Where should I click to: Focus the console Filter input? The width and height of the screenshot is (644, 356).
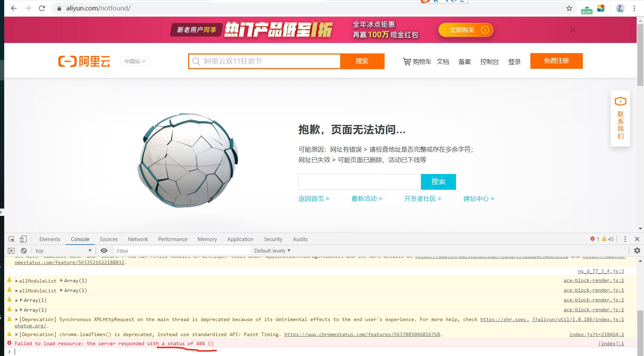(x=183, y=251)
